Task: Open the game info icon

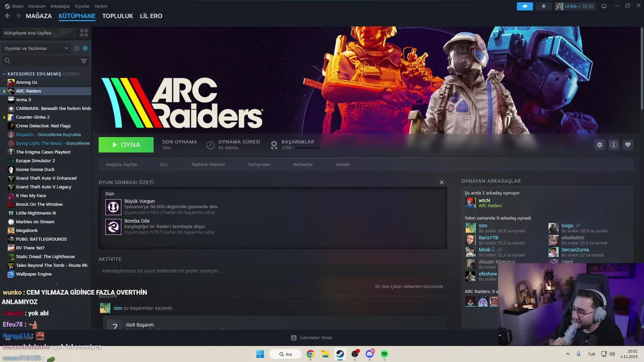Action: 614,145
